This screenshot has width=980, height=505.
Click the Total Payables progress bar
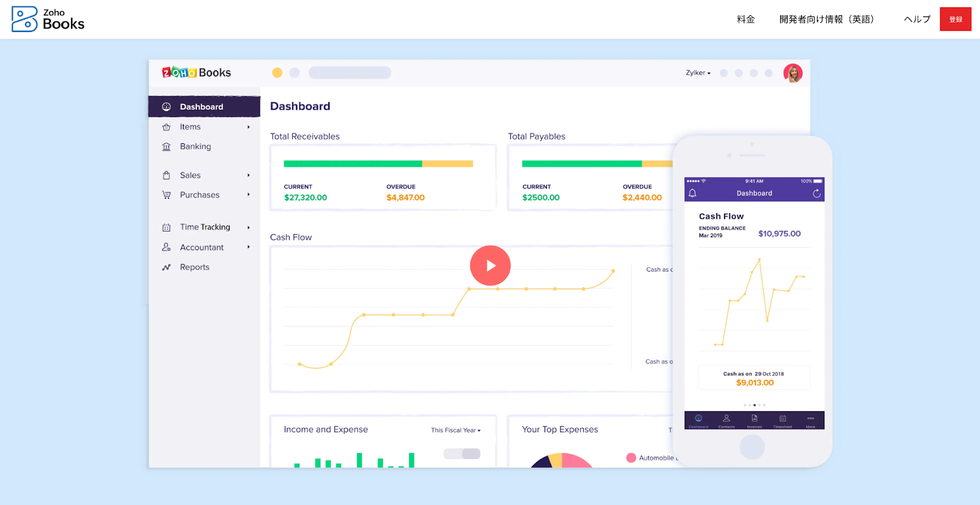click(597, 164)
